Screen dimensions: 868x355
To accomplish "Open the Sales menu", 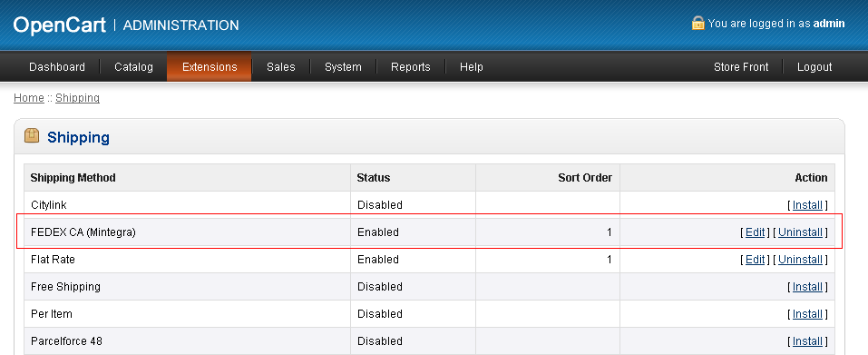I will (280, 67).
